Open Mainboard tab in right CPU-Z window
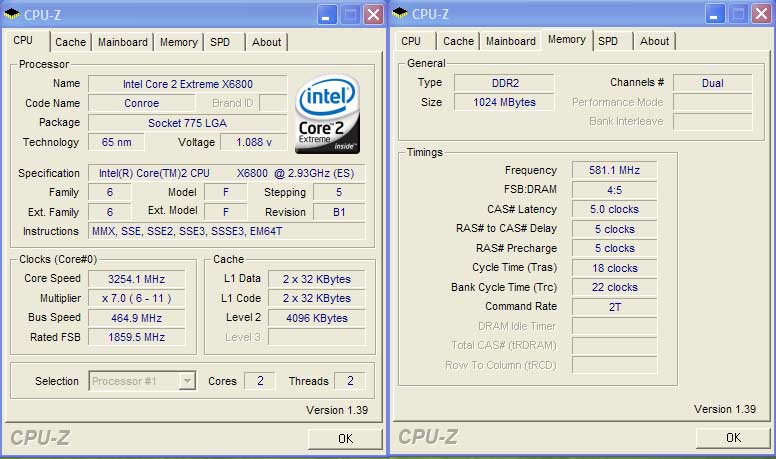Viewport: 776px width, 459px height. 510,41
